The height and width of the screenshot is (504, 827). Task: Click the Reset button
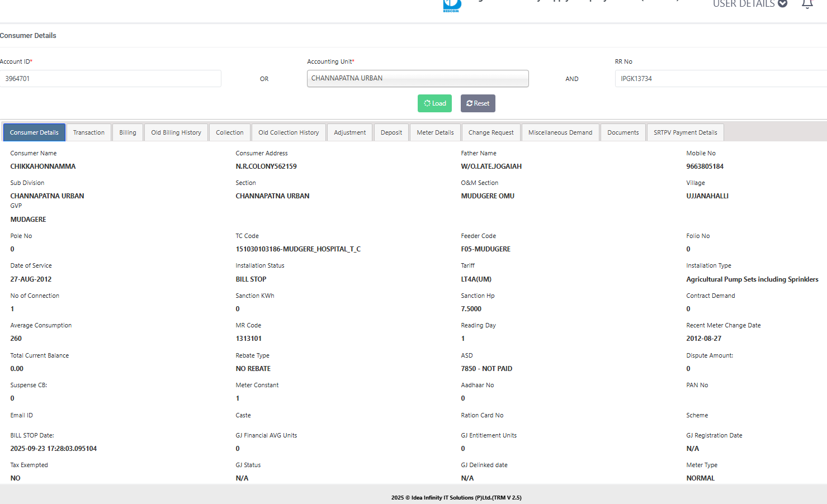pyautogui.click(x=478, y=103)
